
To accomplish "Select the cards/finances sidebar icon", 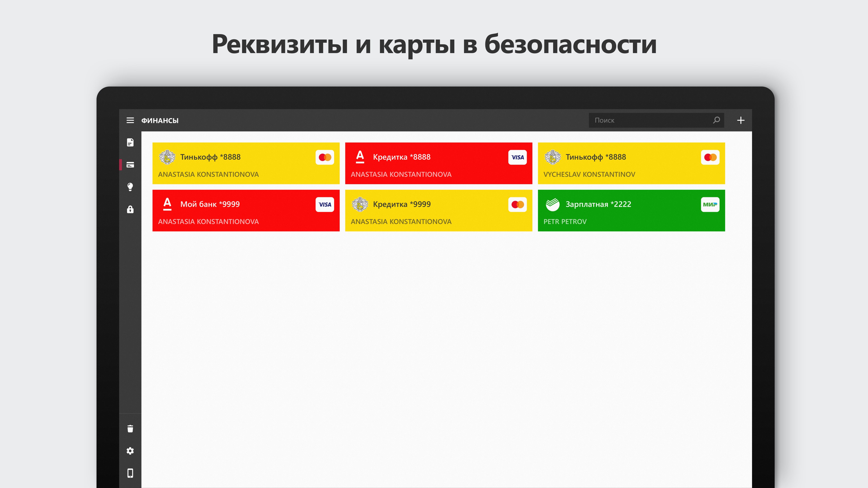I will point(130,165).
